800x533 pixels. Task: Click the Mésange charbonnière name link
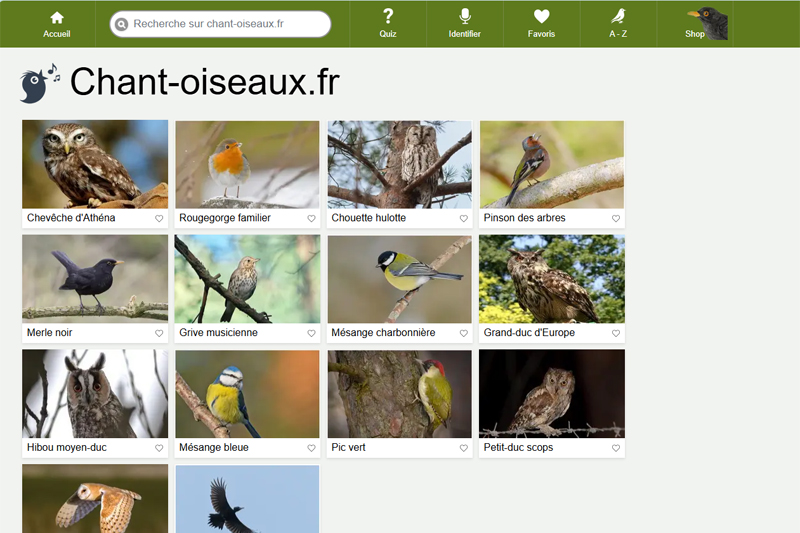383,333
